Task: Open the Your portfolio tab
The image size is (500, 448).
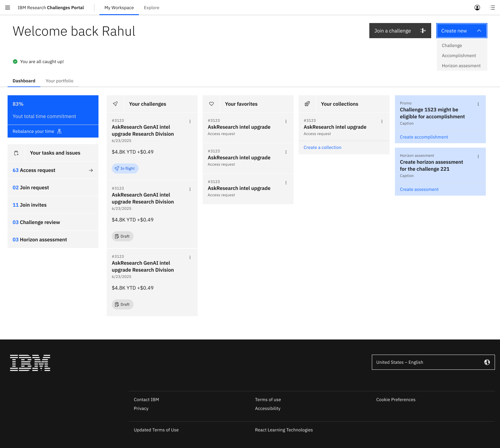Action: [59, 81]
